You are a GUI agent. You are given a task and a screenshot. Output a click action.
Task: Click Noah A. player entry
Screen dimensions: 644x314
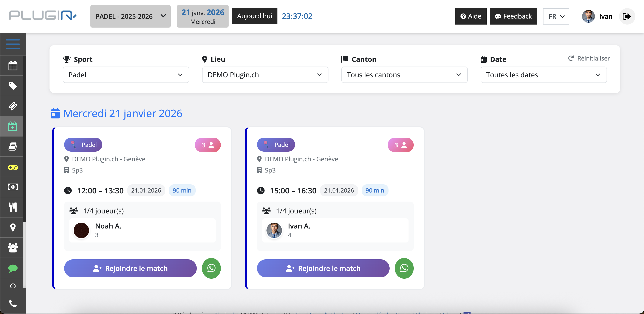tap(142, 230)
